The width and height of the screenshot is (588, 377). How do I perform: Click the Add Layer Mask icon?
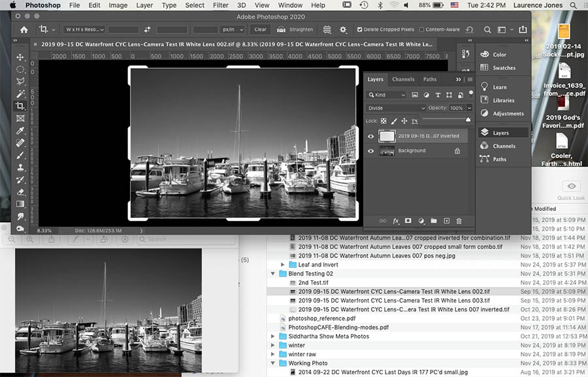pyautogui.click(x=408, y=221)
